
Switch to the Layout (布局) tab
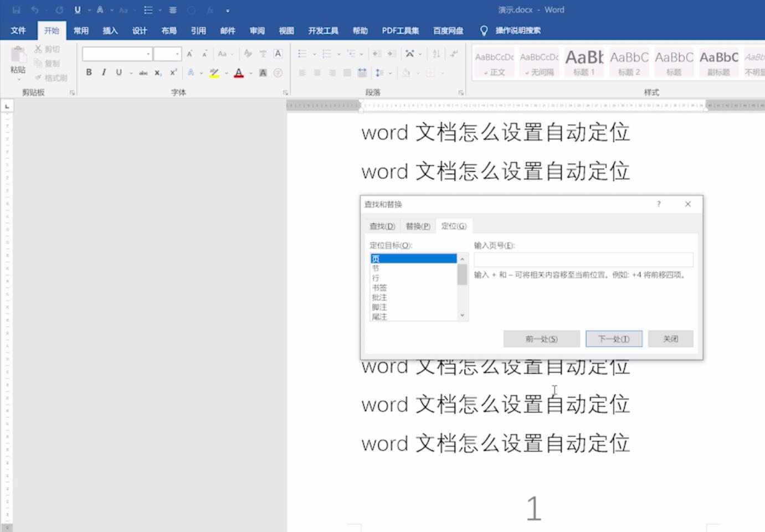(169, 30)
